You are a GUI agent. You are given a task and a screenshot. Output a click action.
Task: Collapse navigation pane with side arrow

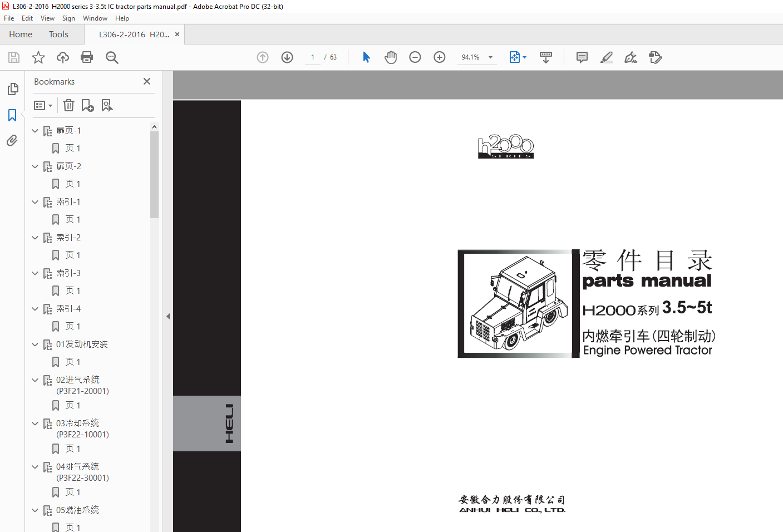(x=168, y=316)
